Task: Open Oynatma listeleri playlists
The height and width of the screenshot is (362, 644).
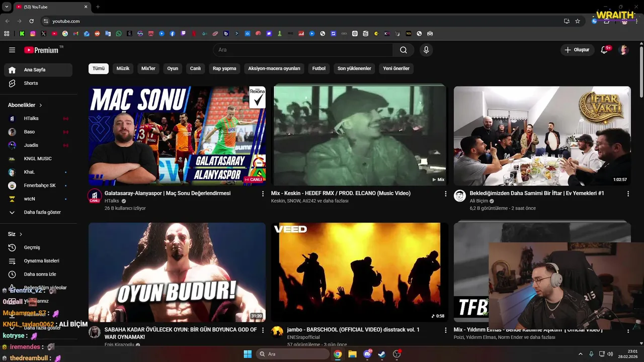Action: tap(38, 261)
